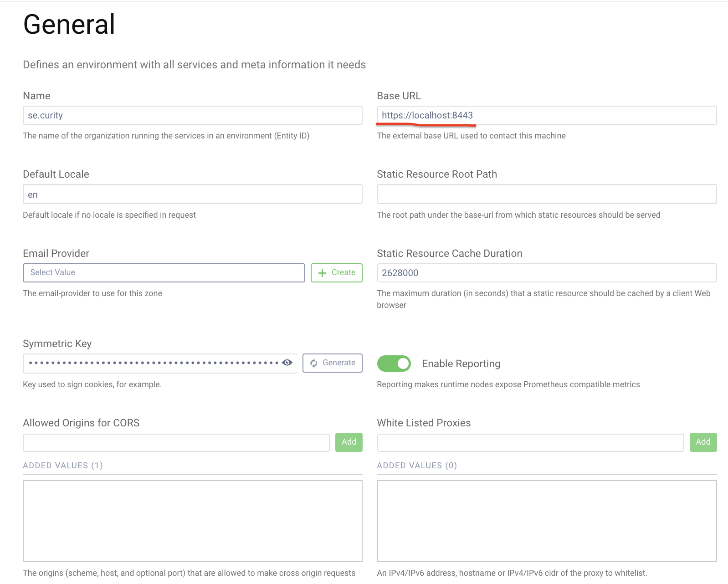Click the Static Resource Root Path field
This screenshot has height=584, width=728.
[x=547, y=194]
